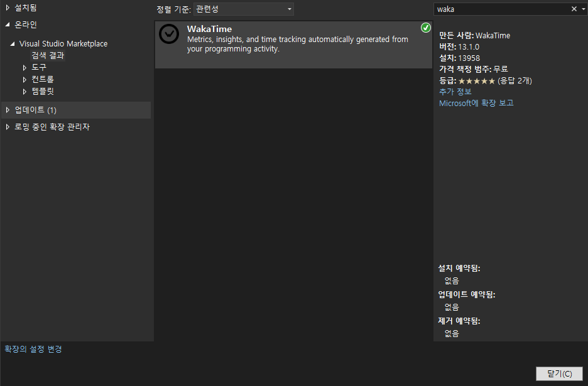Open the sort-by 관련성 dropdown
Image resolution: width=588 pixels, height=386 pixels.
(x=243, y=9)
